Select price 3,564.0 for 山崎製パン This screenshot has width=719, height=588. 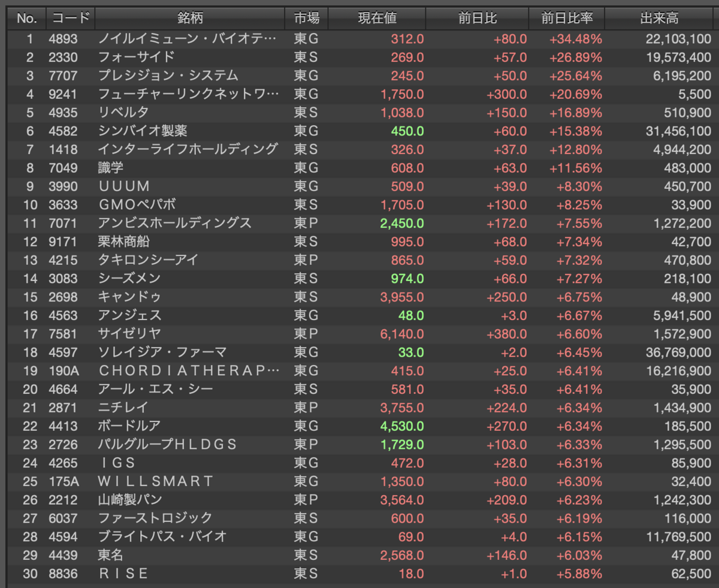[x=402, y=499]
